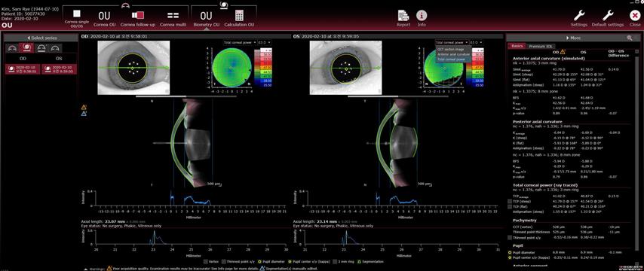Click the magnifier icon in the More bar
644x271 pixels.
point(630,38)
